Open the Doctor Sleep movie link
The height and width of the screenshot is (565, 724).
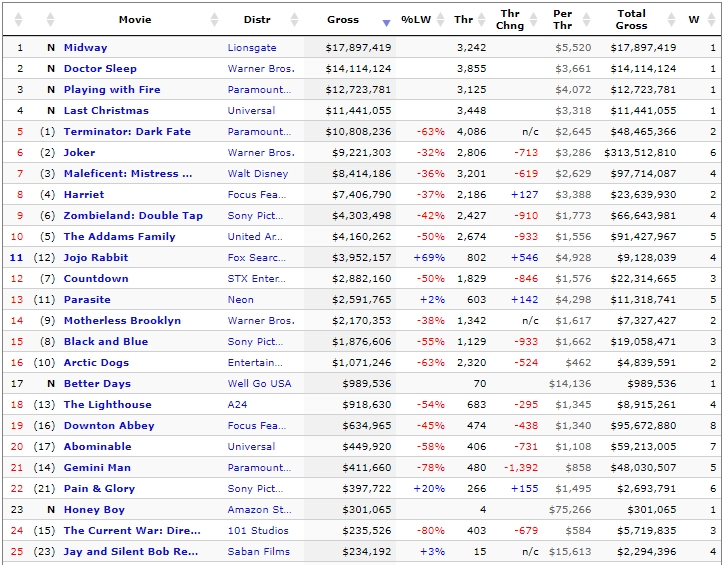point(100,68)
